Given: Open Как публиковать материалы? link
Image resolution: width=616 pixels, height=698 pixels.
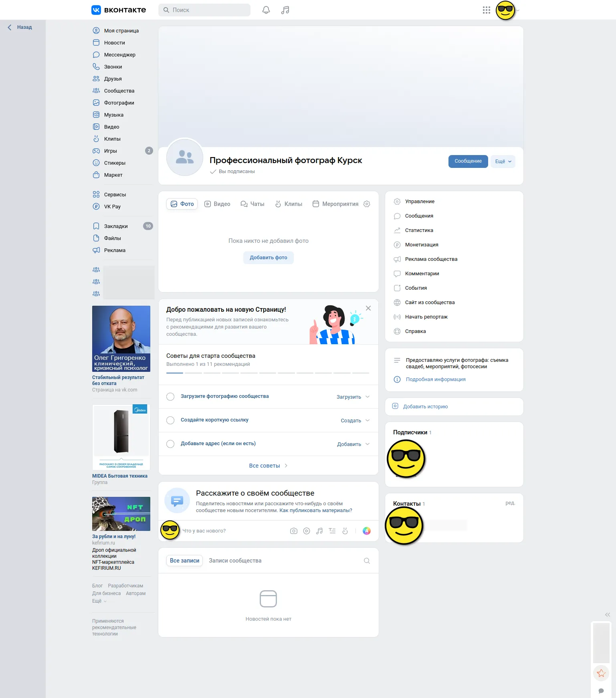Looking at the screenshot, I should [x=316, y=510].
